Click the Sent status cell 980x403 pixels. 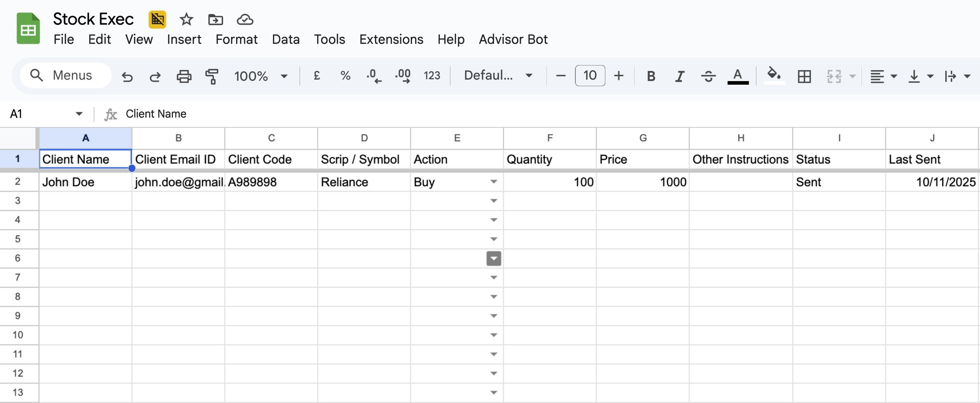839,182
